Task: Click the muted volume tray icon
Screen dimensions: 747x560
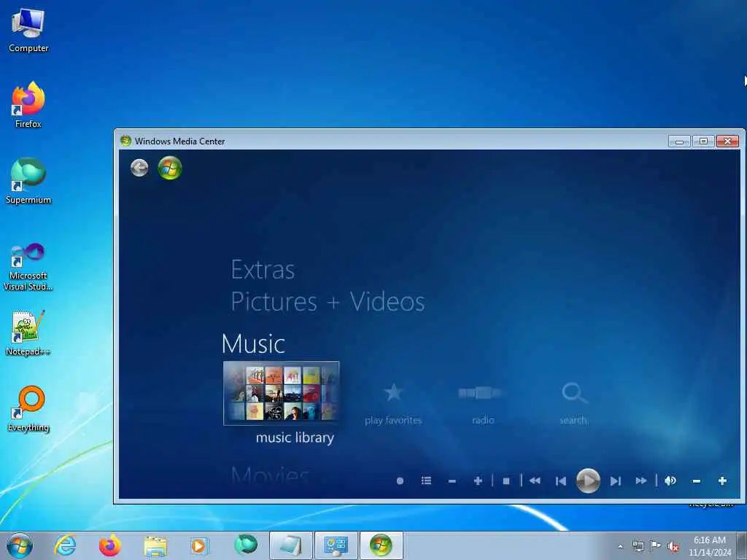Action: pos(673,547)
